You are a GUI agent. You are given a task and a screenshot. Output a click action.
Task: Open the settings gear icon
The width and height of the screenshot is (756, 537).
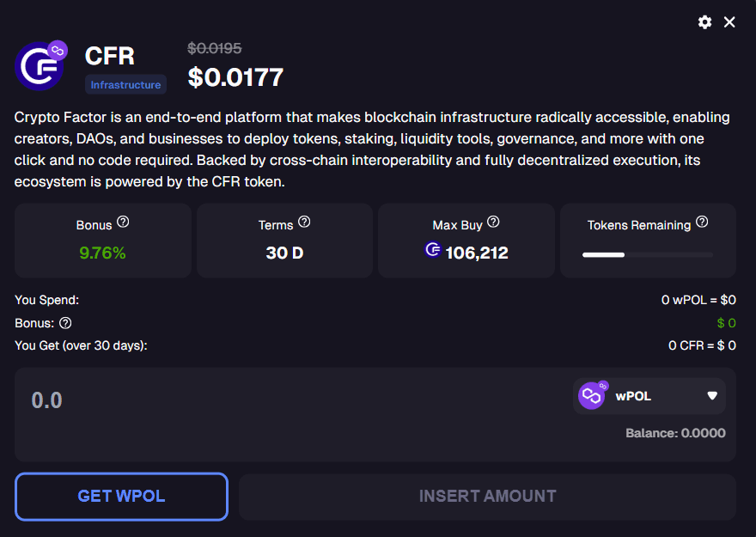coord(705,22)
